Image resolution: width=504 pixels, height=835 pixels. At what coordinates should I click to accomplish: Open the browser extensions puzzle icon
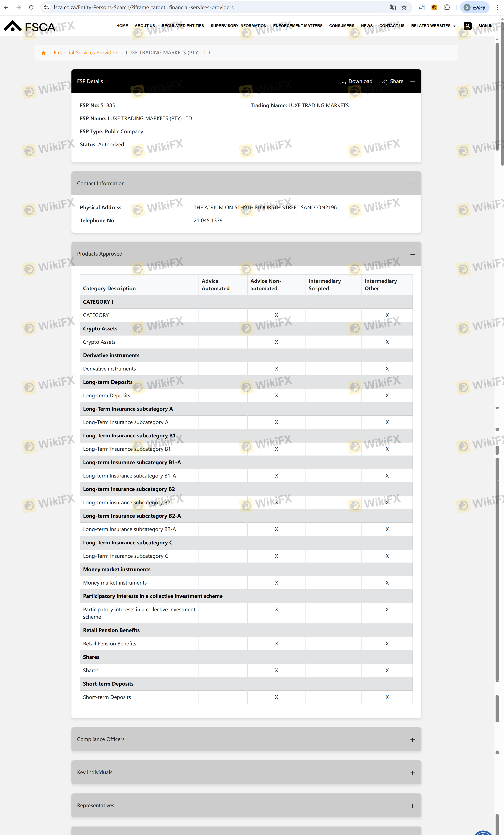click(x=447, y=7)
